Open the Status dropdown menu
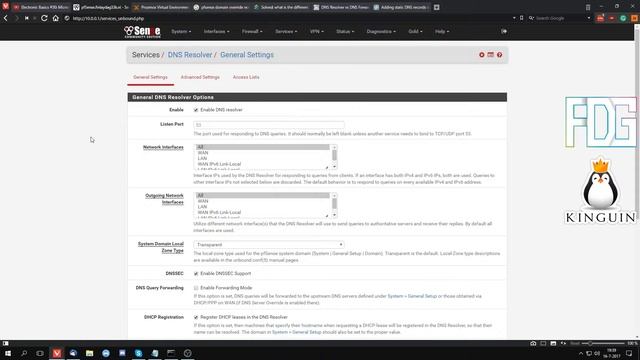640x360 pixels. [x=345, y=31]
